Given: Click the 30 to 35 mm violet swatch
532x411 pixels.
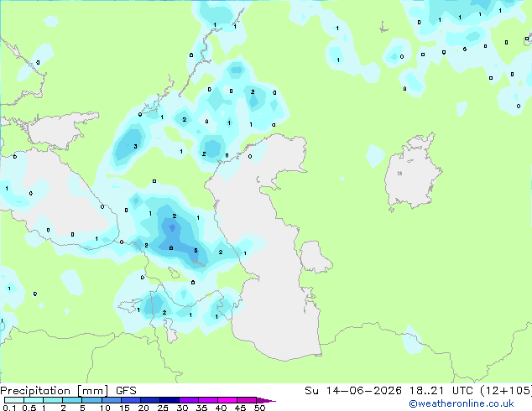Looking at the screenshot, I should 189,400.
